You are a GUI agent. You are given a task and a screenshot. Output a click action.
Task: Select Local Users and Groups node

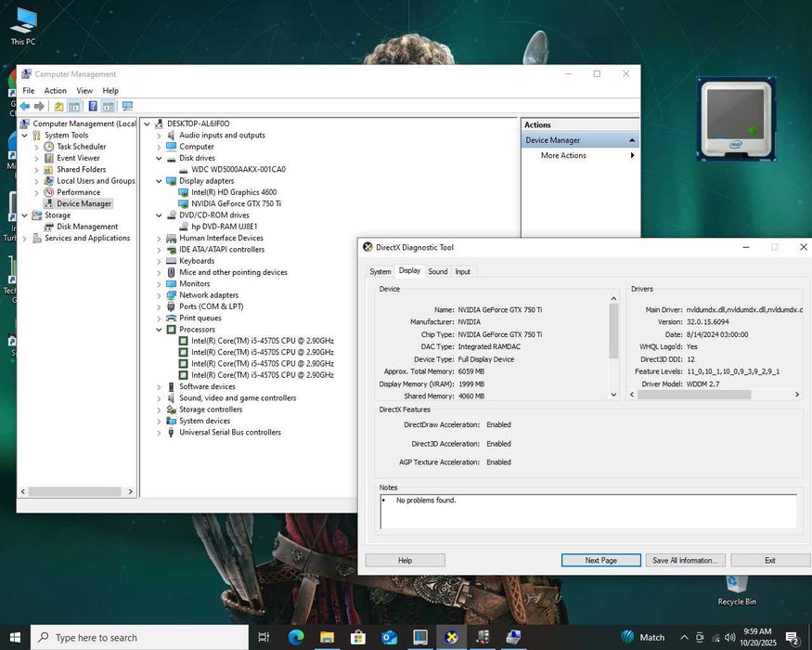click(96, 181)
